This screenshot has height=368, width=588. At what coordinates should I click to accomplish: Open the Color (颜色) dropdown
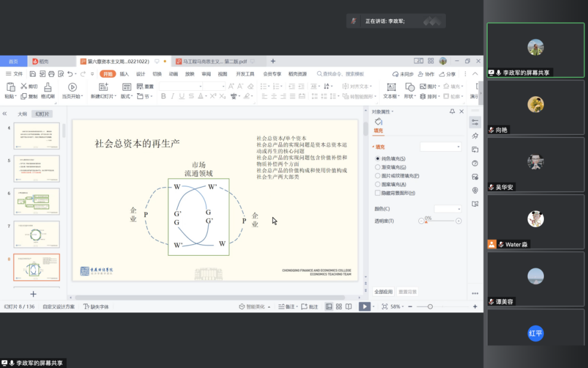[448, 209]
